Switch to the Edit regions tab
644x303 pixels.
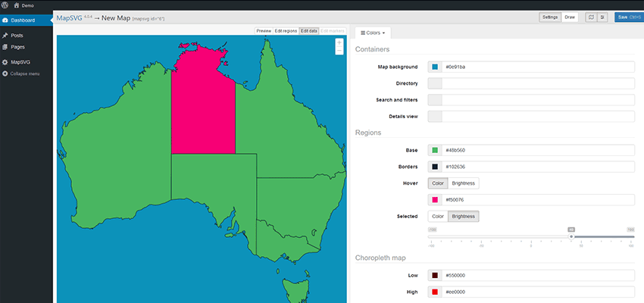pyautogui.click(x=286, y=31)
